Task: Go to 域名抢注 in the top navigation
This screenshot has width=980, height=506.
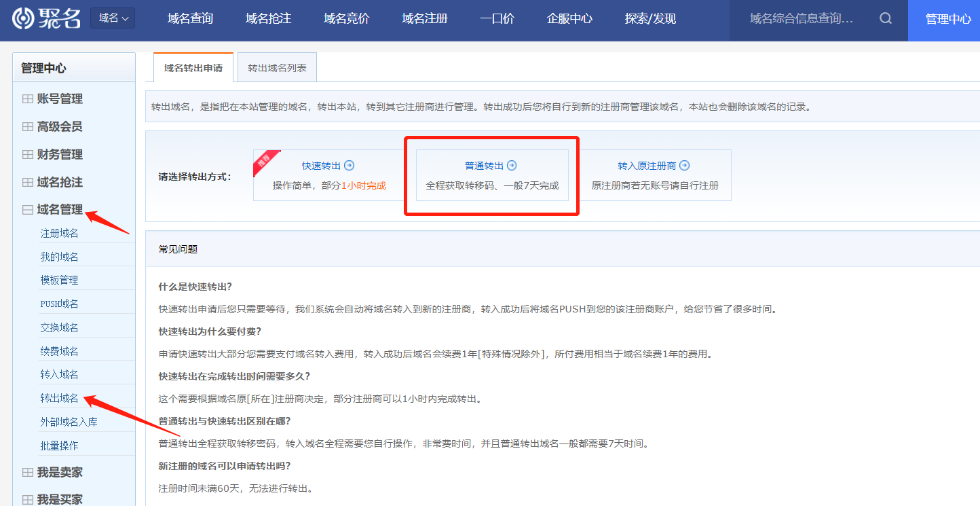Action: click(x=269, y=19)
